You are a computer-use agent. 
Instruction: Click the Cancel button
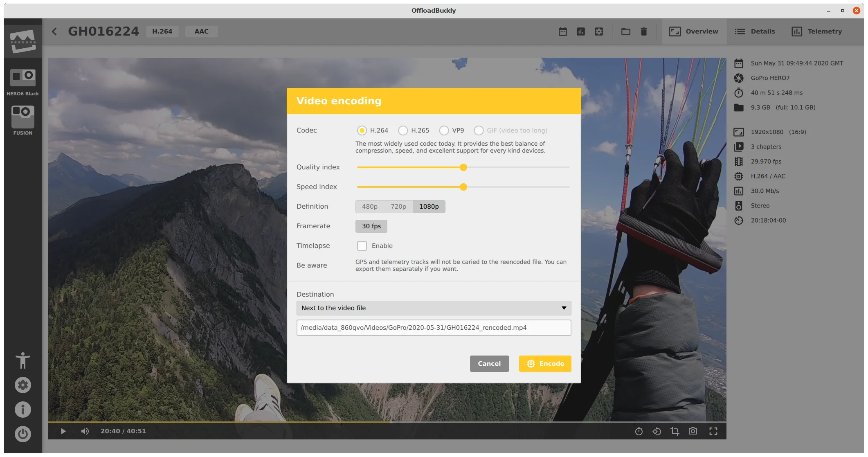(490, 364)
